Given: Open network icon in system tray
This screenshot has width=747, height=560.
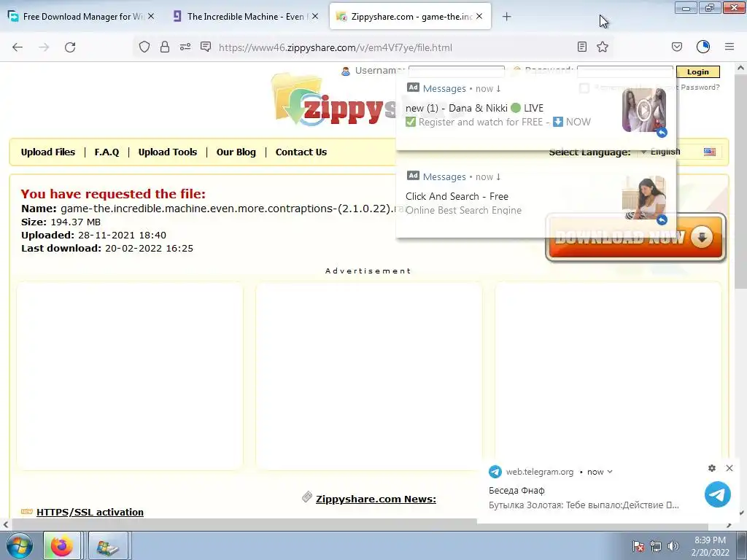Looking at the screenshot, I should (656, 546).
